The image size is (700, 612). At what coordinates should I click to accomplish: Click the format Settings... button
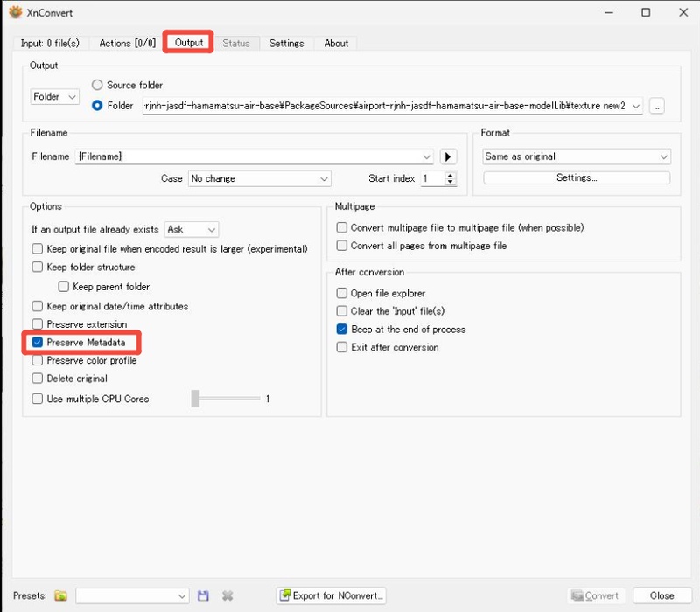(577, 177)
